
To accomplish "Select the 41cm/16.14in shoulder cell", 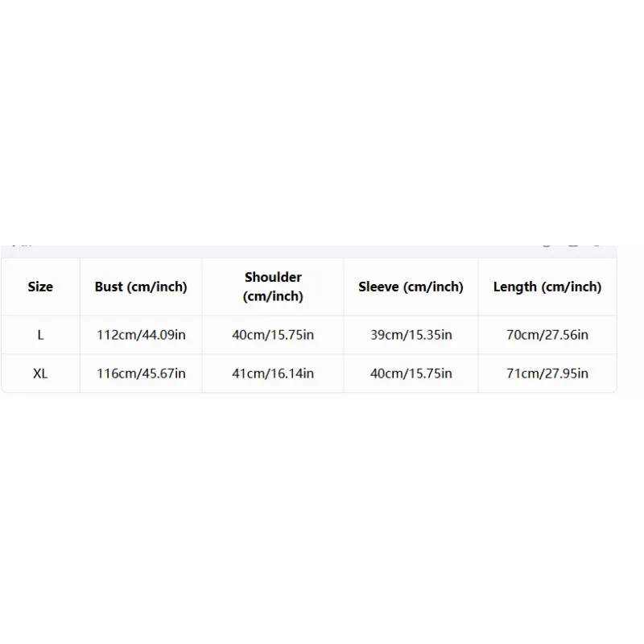I will [x=273, y=374].
